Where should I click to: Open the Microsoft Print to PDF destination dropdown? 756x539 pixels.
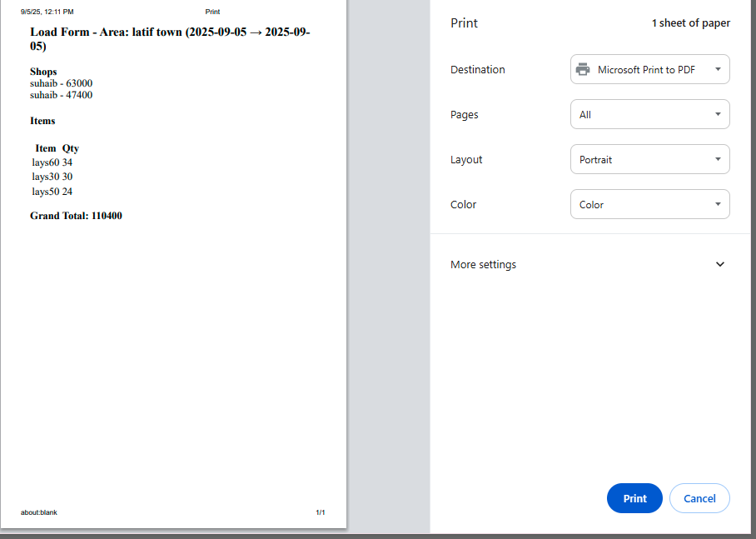coord(649,70)
